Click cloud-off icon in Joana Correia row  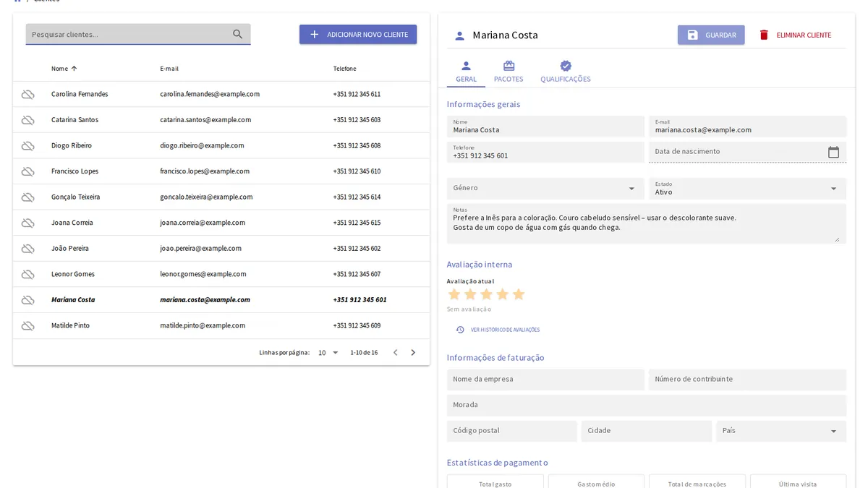(x=27, y=223)
